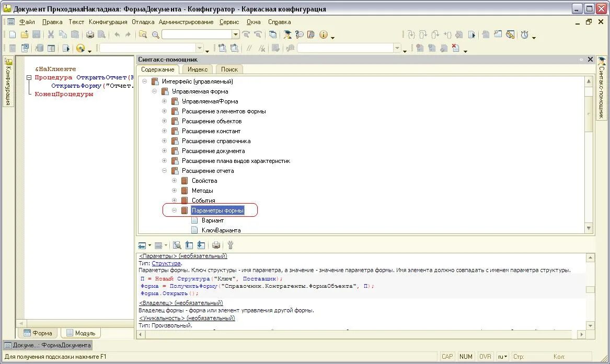Screen dimensions: 610x364
Task: Click the previous topic up-arrow icon
Action: [x=189, y=245]
